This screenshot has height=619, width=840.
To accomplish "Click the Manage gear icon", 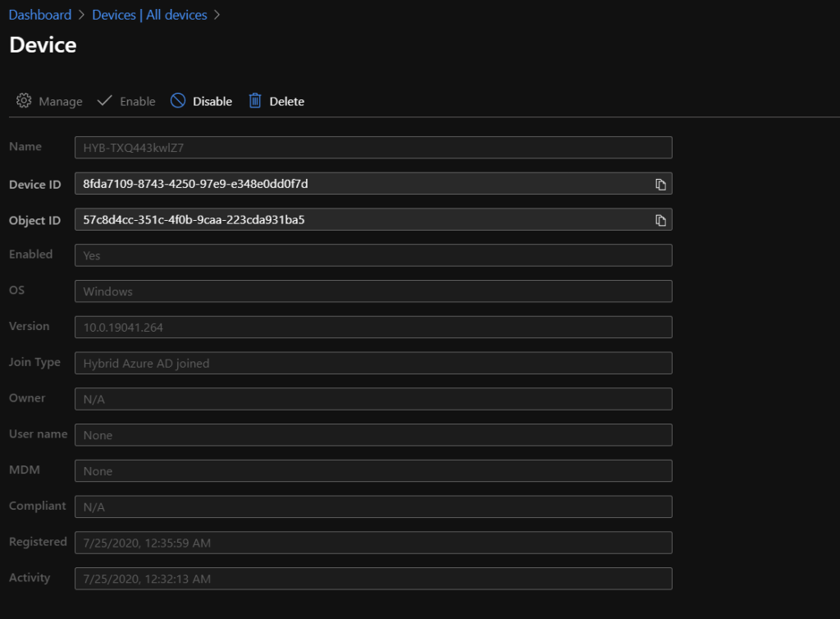I will (24, 101).
